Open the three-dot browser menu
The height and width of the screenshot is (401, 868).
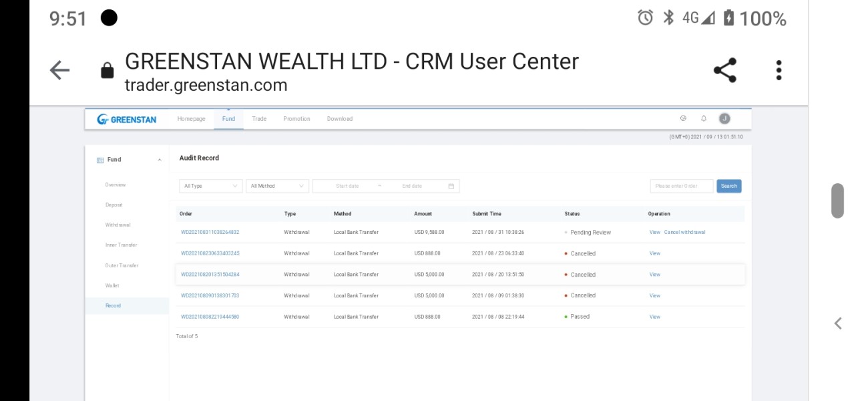[779, 70]
